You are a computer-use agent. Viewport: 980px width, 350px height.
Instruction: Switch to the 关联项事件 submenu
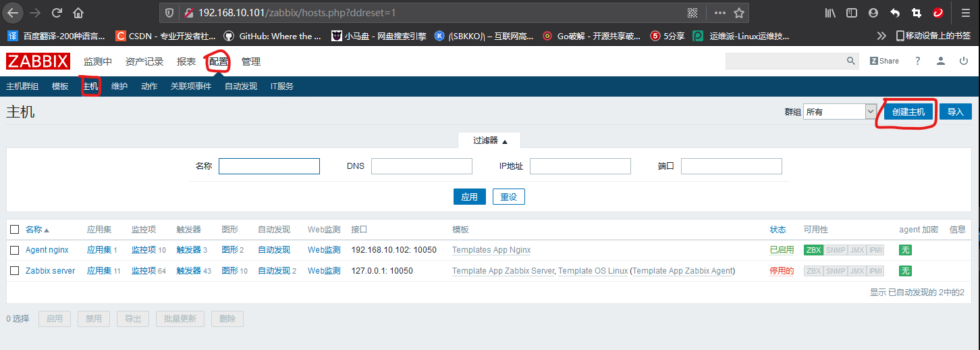191,86
